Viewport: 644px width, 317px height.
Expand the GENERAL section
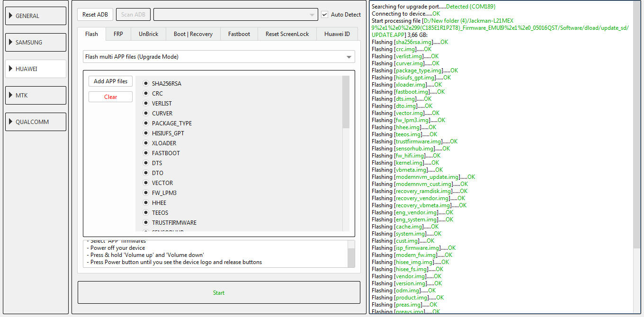[x=36, y=16]
